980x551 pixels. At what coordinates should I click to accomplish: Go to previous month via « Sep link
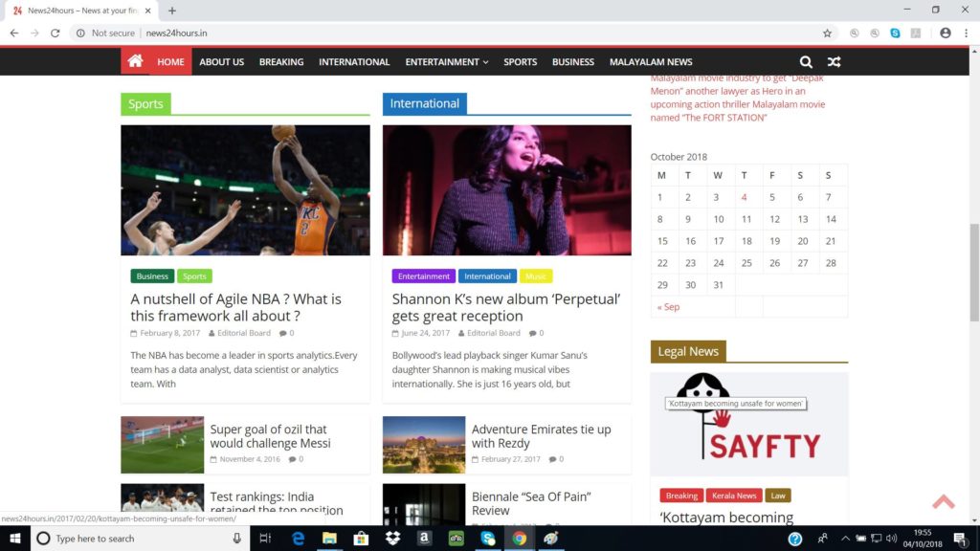click(x=668, y=307)
